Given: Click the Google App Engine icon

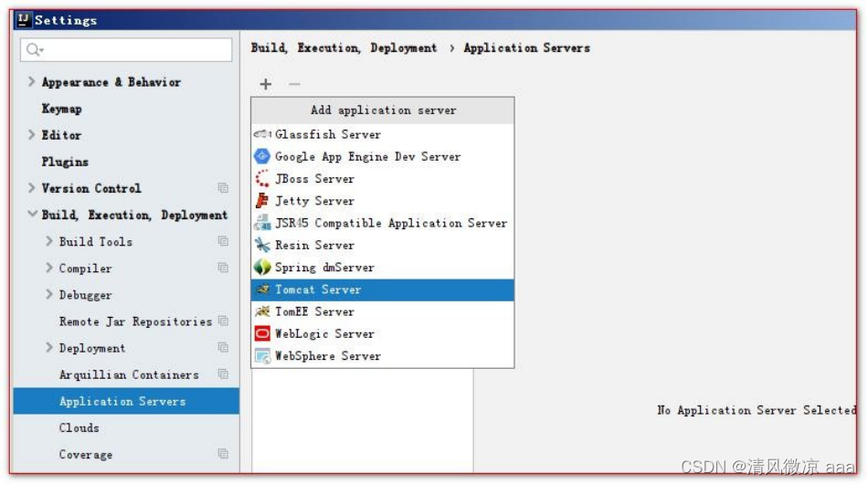Looking at the screenshot, I should [262, 156].
